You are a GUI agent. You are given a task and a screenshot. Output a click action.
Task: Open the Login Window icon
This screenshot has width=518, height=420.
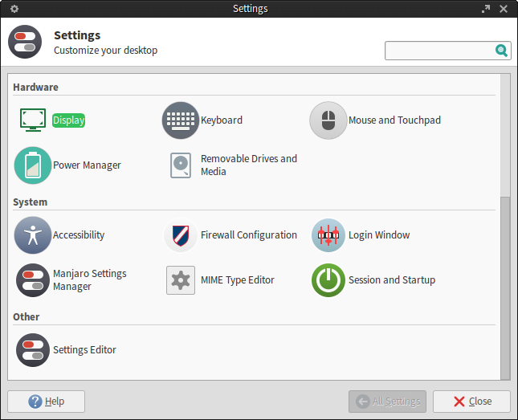328,235
